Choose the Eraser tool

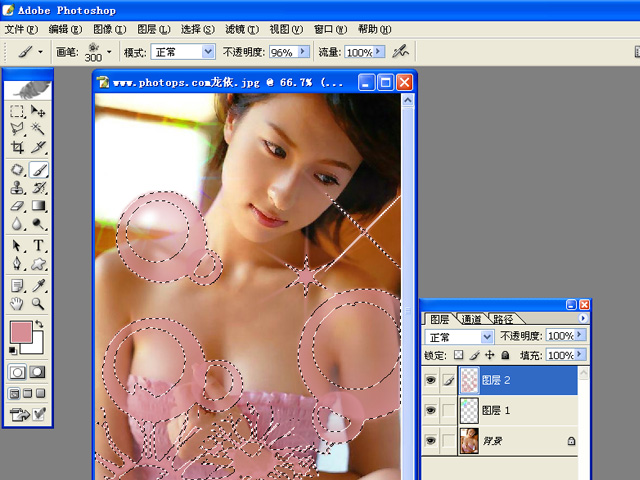pos(17,205)
